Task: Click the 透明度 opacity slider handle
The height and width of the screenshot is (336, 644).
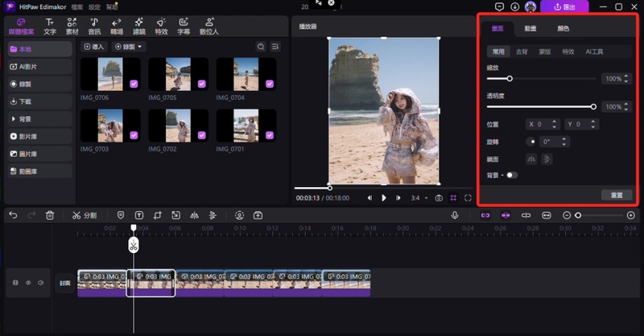Action: (x=593, y=107)
